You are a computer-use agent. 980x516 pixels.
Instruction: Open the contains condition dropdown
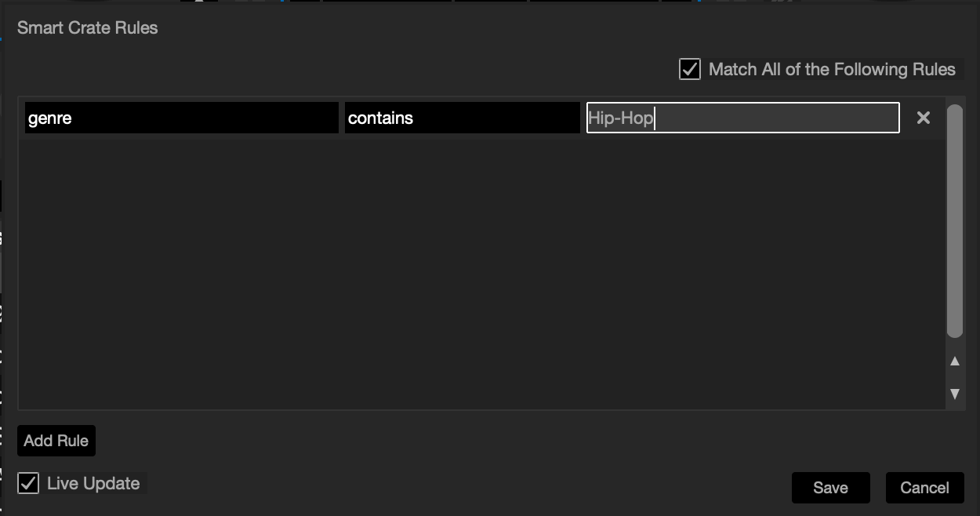pyautogui.click(x=462, y=118)
